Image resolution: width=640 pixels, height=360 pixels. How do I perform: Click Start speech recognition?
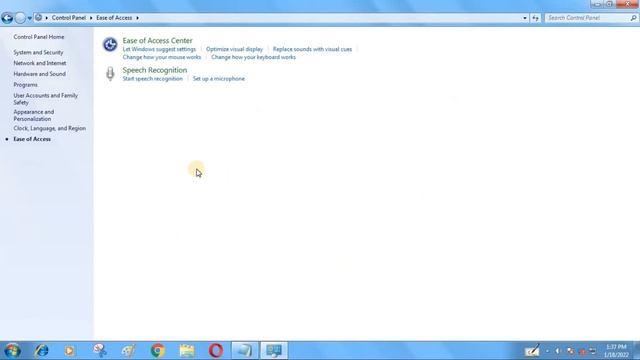point(153,79)
